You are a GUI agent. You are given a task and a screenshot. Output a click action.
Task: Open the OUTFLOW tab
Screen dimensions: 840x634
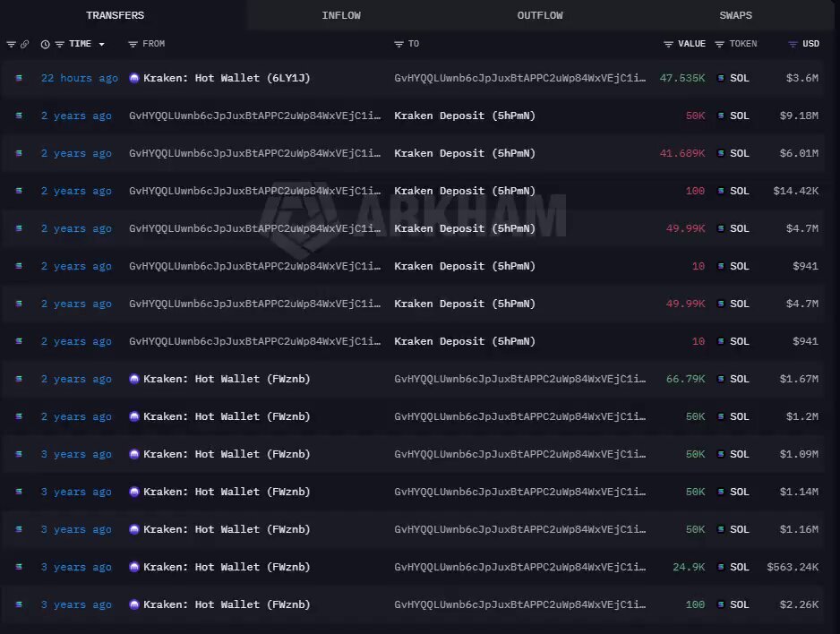[540, 15]
